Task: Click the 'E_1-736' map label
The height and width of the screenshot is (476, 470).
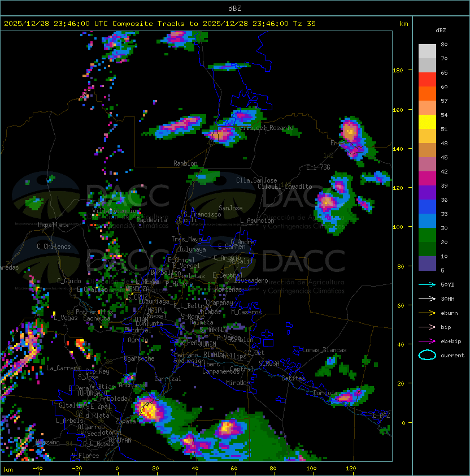Action: [318, 167]
